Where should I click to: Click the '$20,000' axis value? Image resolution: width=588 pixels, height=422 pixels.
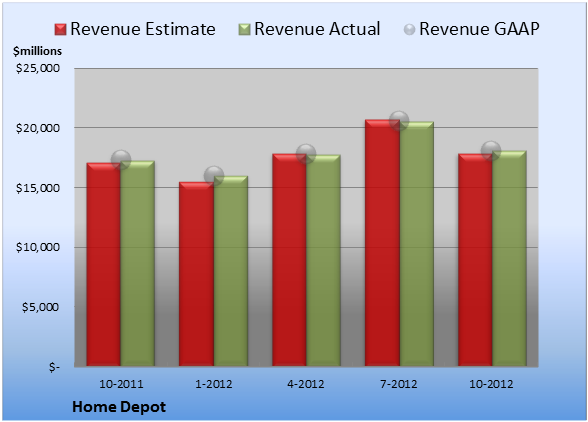38,128
